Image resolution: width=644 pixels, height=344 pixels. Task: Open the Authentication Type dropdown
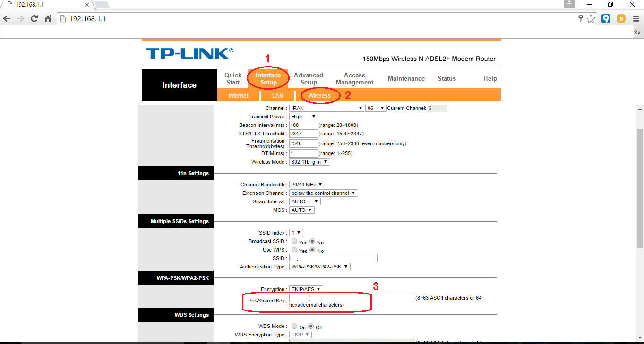point(319,267)
